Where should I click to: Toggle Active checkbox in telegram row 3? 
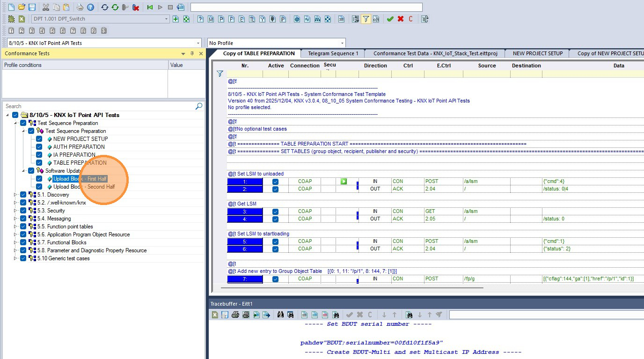pyautogui.click(x=276, y=212)
